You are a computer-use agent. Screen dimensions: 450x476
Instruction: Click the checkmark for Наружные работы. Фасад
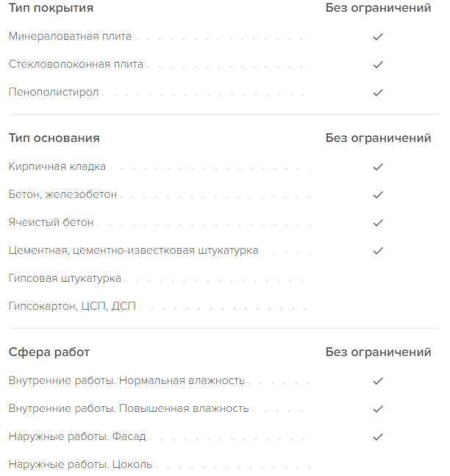378,437
